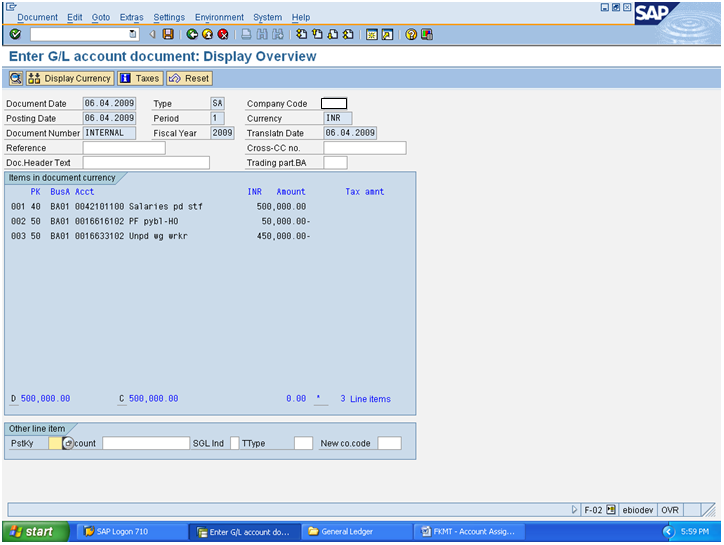Click the Customize Local Layout icon
Image resolution: width=724 pixels, height=545 pixels.
427,34
